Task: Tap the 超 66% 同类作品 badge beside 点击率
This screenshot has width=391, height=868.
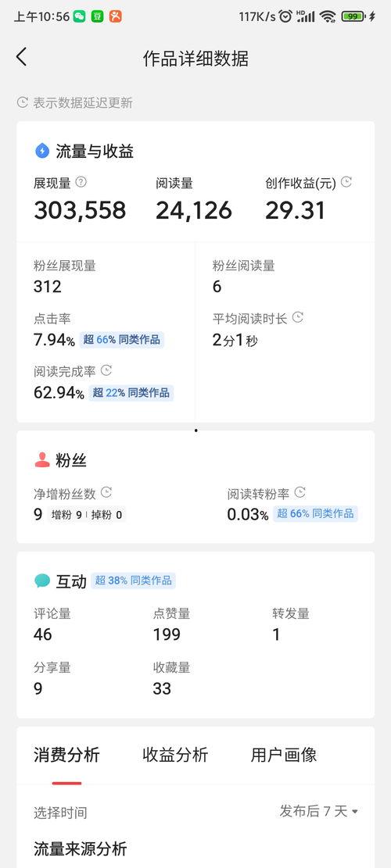Action: click(x=122, y=339)
